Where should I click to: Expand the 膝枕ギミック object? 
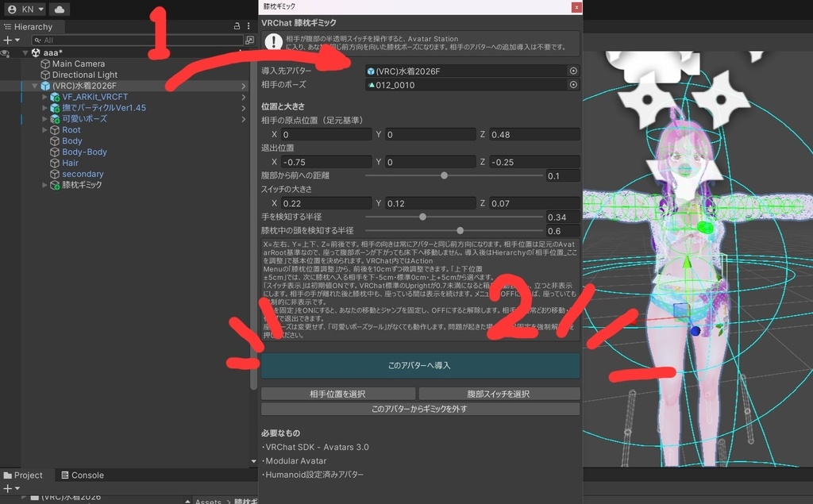44,185
